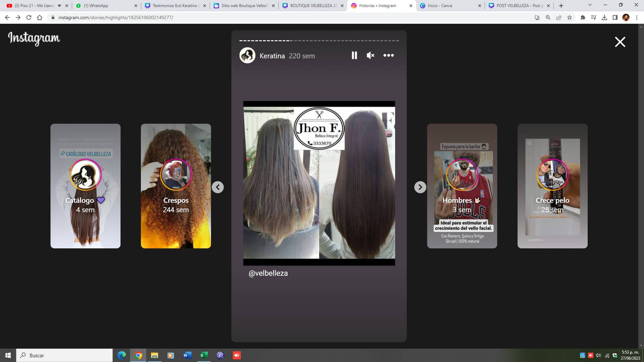Close the story viewer with X
The height and width of the screenshot is (362, 644).
(620, 42)
